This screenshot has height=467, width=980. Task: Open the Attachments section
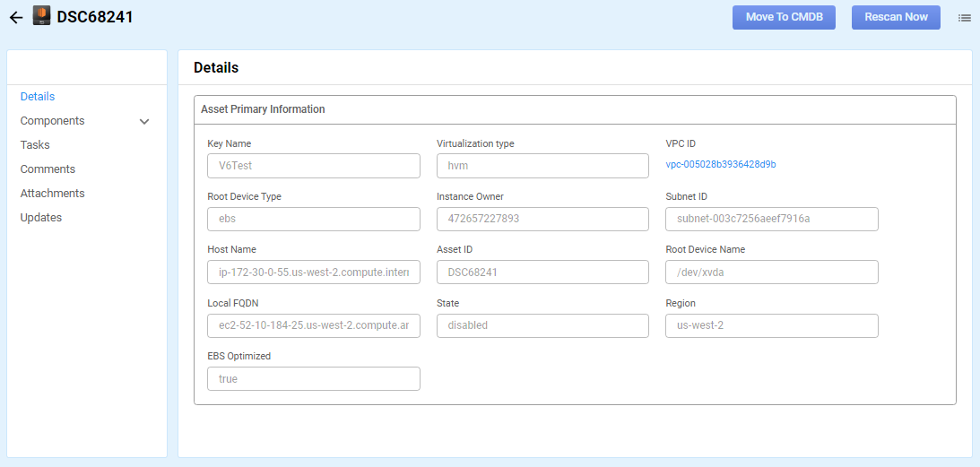(52, 194)
